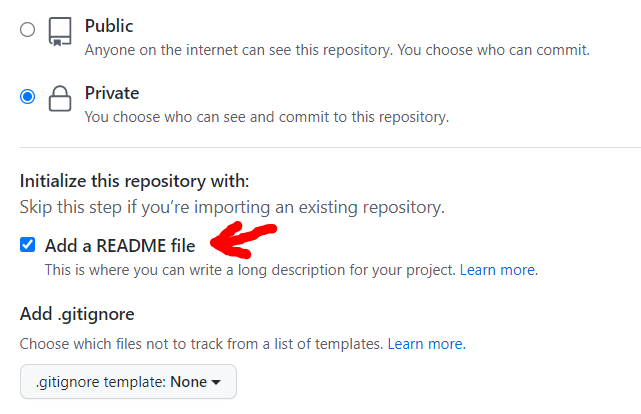The width and height of the screenshot is (641, 414).
Task: Click the Public repository book icon
Action: (61, 32)
